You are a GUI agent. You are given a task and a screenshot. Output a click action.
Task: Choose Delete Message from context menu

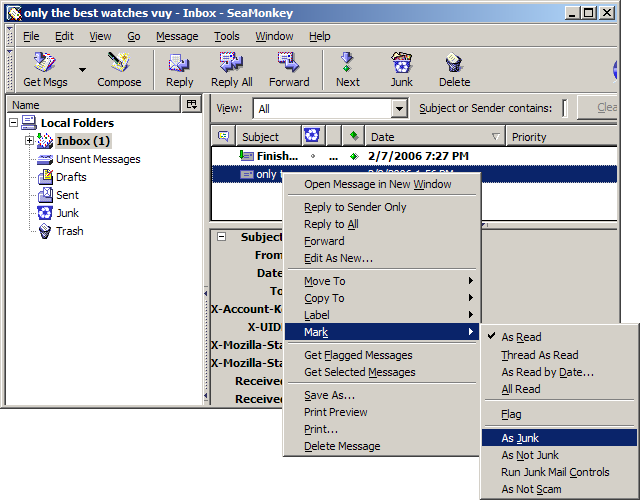(x=342, y=446)
